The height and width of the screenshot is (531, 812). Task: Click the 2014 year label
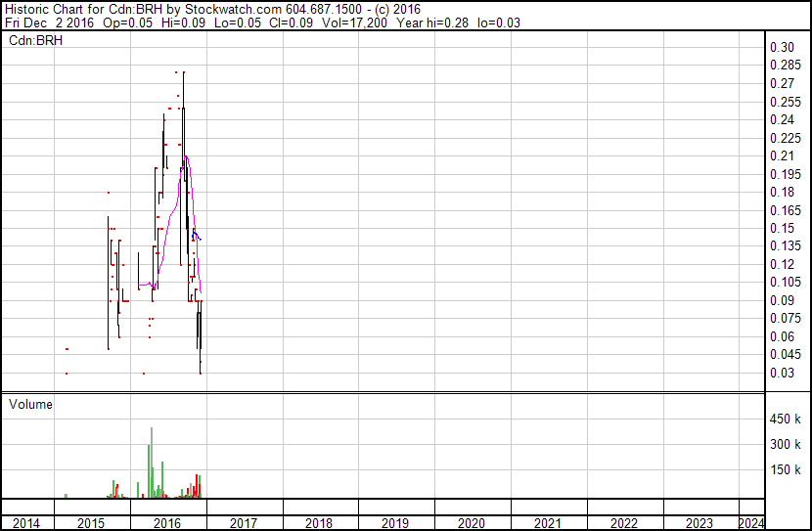pyautogui.click(x=26, y=523)
